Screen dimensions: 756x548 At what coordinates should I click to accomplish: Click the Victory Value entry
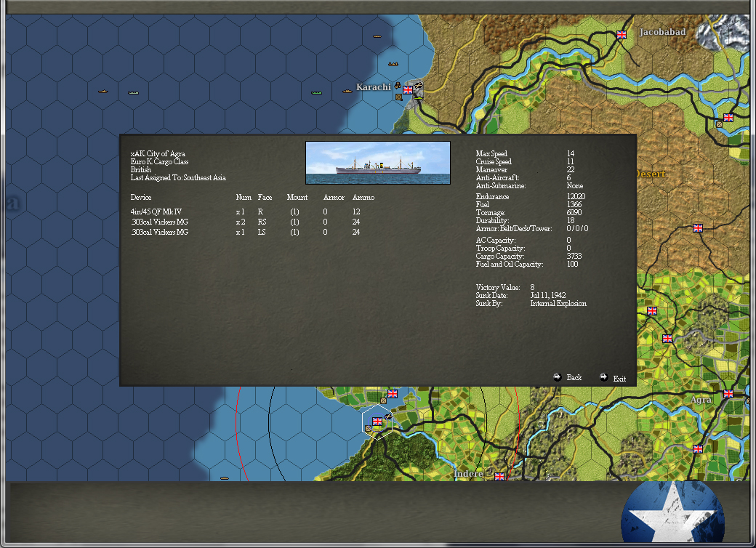(505, 287)
